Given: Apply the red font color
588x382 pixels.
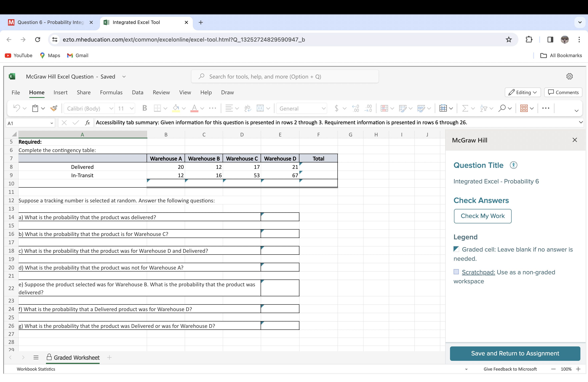Looking at the screenshot, I should tap(194, 108).
